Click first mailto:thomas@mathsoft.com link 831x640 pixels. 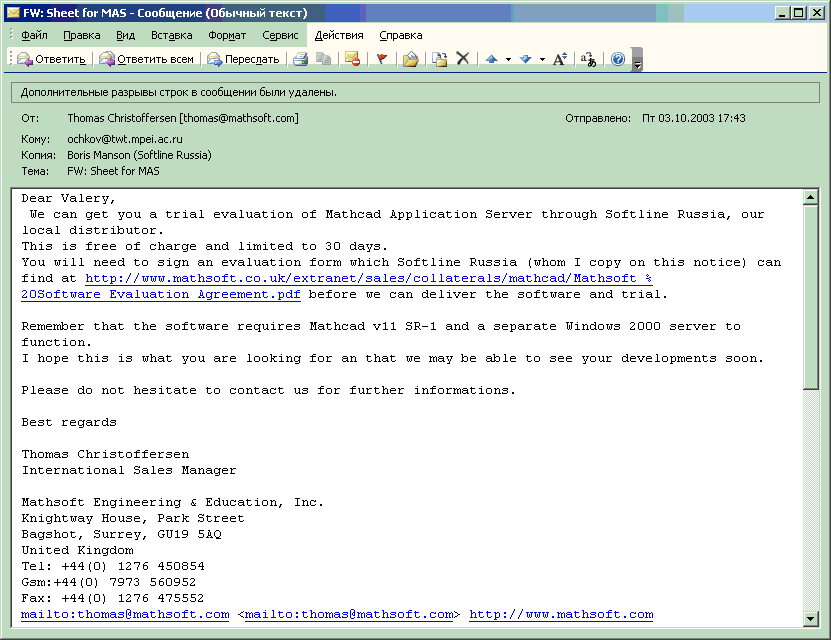coord(125,615)
